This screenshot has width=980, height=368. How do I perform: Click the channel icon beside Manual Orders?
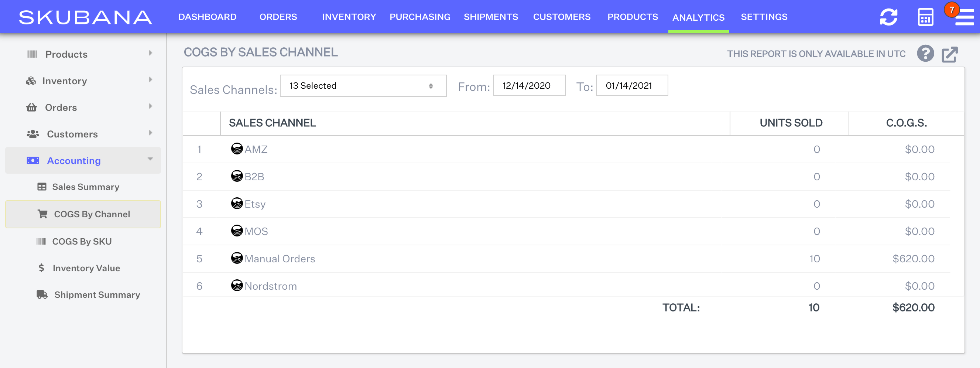237,258
